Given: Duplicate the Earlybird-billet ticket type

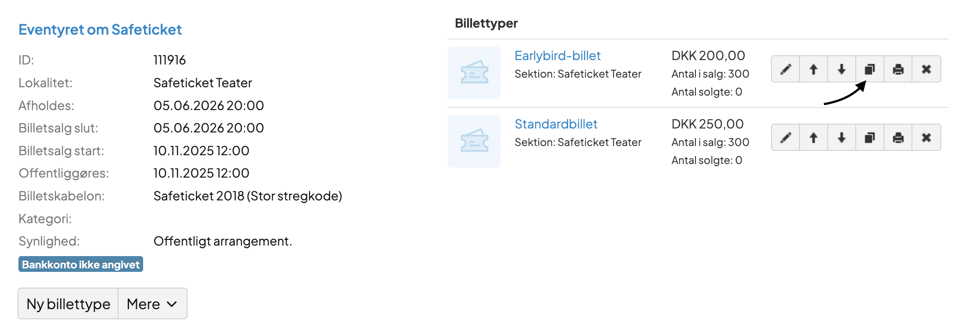Looking at the screenshot, I should point(870,69).
